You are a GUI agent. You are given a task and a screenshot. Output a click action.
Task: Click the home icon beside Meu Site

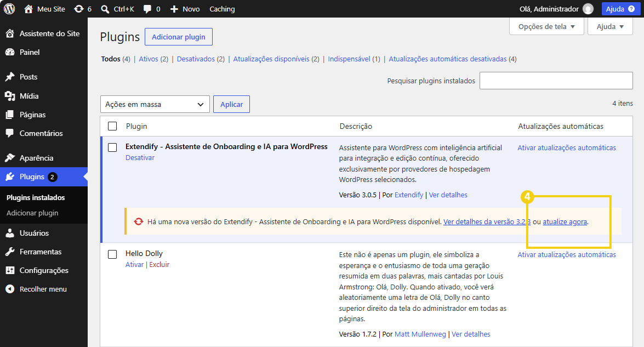(x=29, y=9)
